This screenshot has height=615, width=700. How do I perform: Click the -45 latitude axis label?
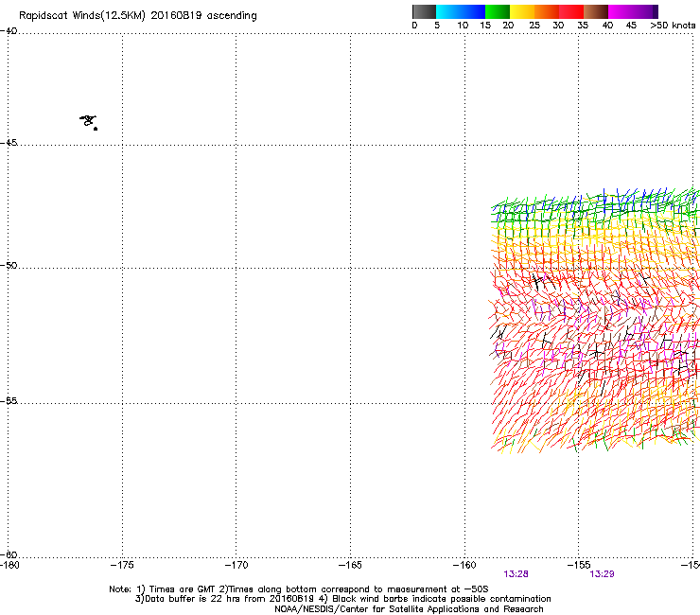coord(9,143)
